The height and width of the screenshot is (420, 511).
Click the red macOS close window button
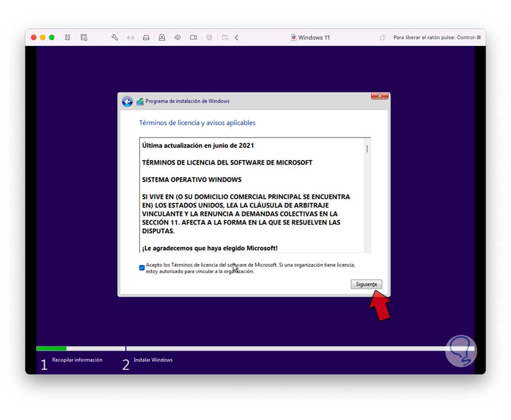(34, 38)
